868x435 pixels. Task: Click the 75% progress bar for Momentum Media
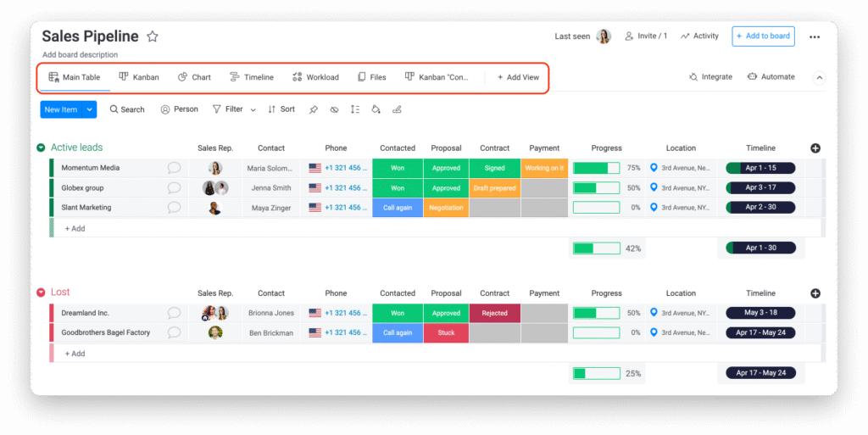[596, 168]
